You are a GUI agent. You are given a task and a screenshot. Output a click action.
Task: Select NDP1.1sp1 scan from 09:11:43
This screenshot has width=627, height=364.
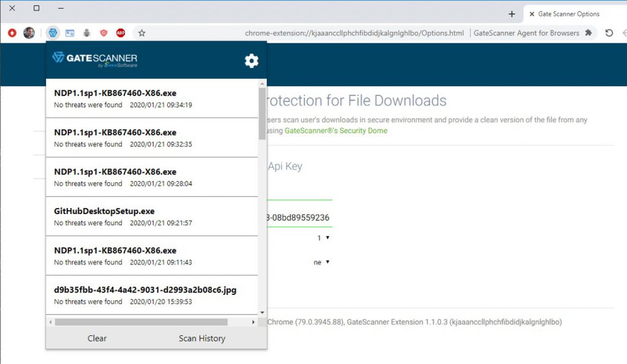[152, 256]
